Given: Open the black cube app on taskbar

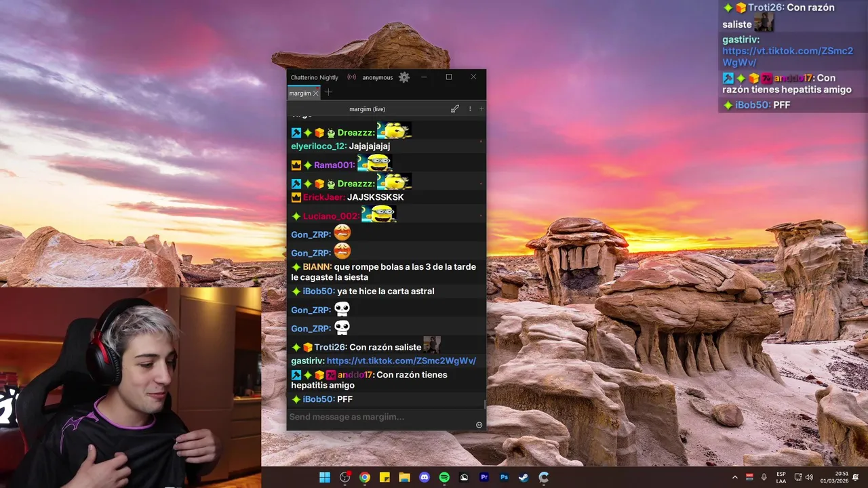Looking at the screenshot, I should (x=465, y=477).
